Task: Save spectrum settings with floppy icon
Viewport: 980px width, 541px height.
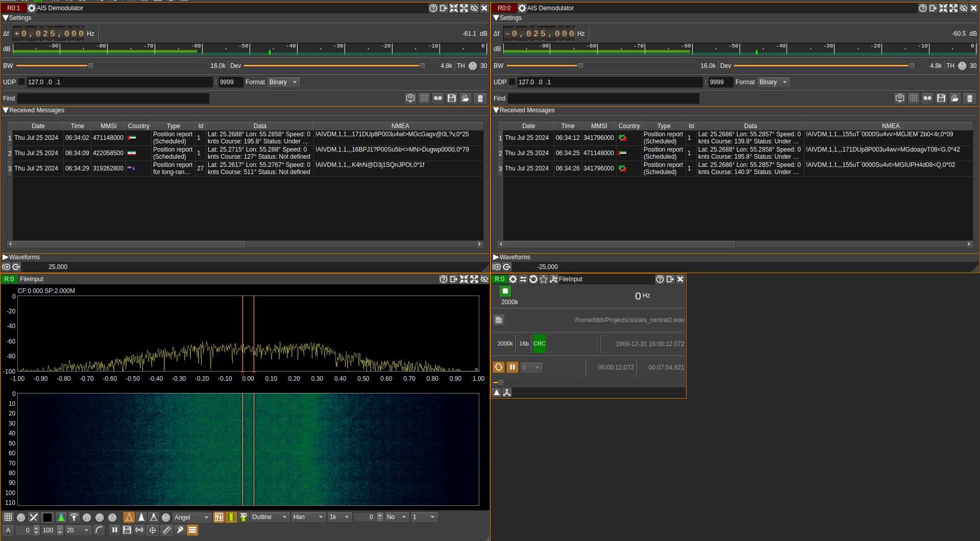Action: click(127, 530)
